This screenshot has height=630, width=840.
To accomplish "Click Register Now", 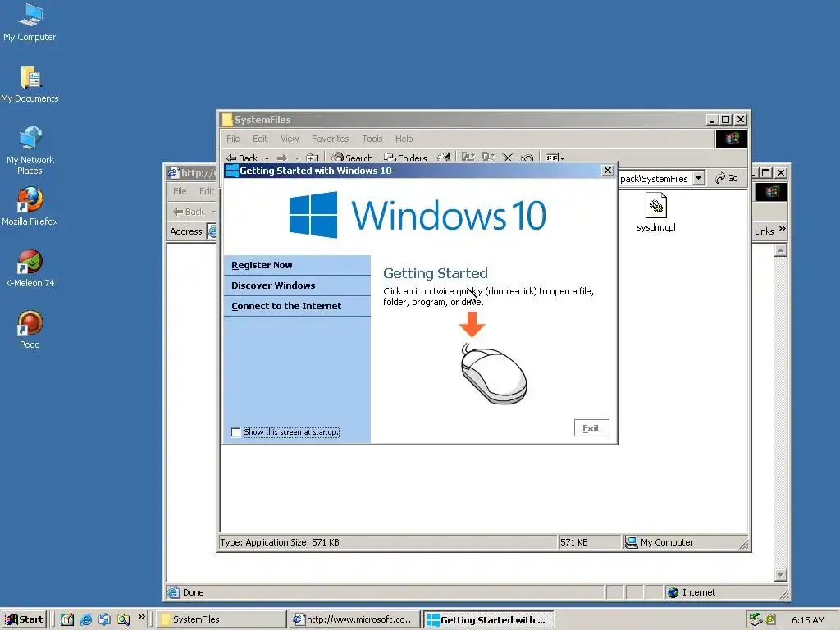I will (x=297, y=265).
